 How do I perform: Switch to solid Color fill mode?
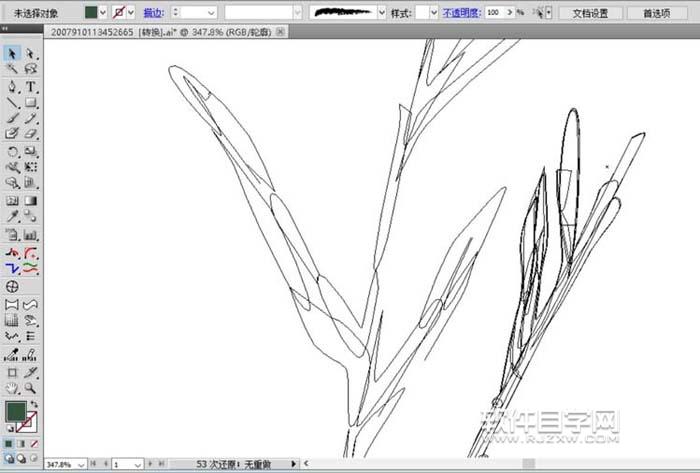pyautogui.click(x=9, y=444)
